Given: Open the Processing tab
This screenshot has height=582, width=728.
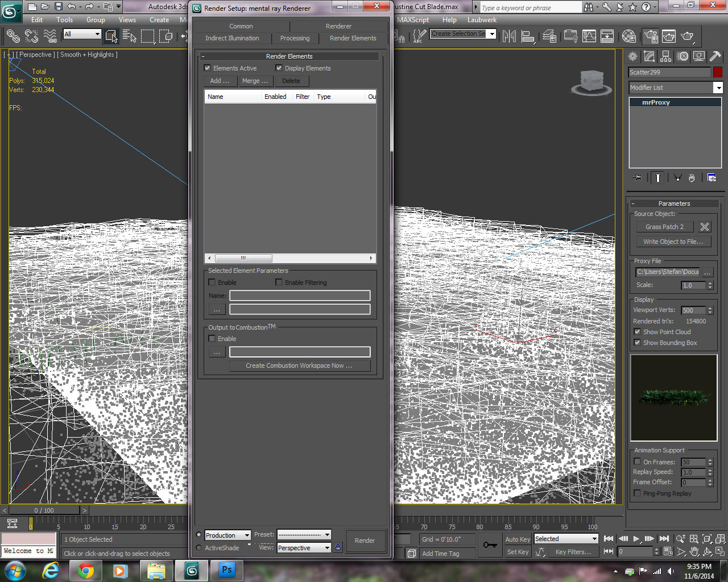Looking at the screenshot, I should click(295, 38).
